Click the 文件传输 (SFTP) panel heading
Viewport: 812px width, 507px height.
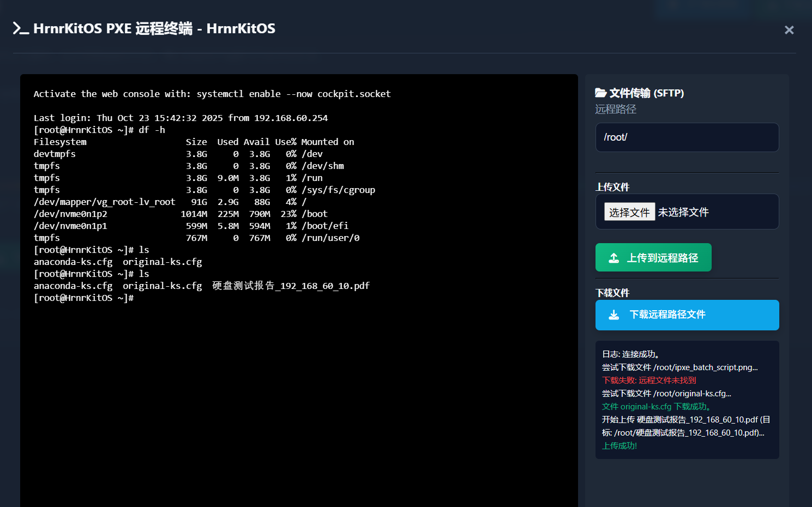pos(646,93)
